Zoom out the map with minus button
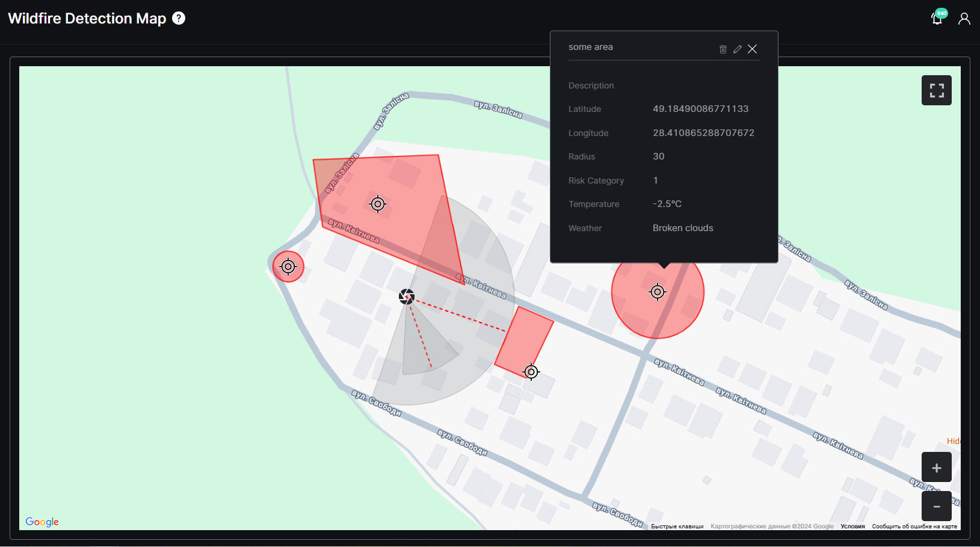 tap(937, 506)
